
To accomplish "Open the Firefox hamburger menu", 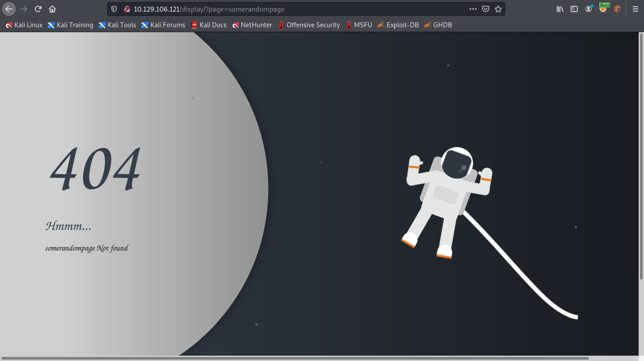I will coord(635,9).
